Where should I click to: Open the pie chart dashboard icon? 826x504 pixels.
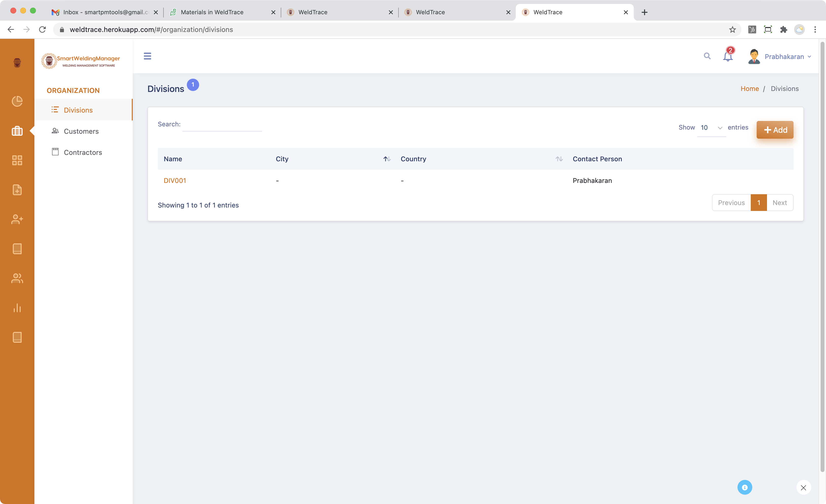point(17,101)
